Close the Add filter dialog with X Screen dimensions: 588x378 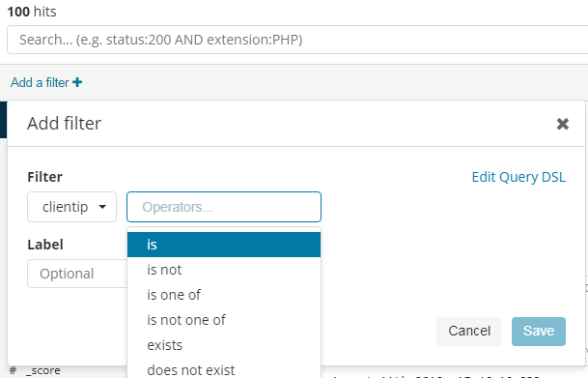[563, 124]
